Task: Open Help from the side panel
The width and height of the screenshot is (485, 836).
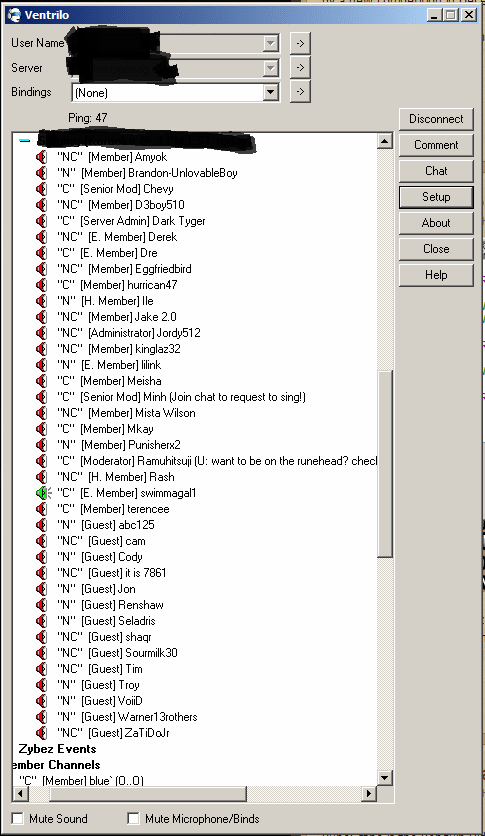Action: pos(436,275)
